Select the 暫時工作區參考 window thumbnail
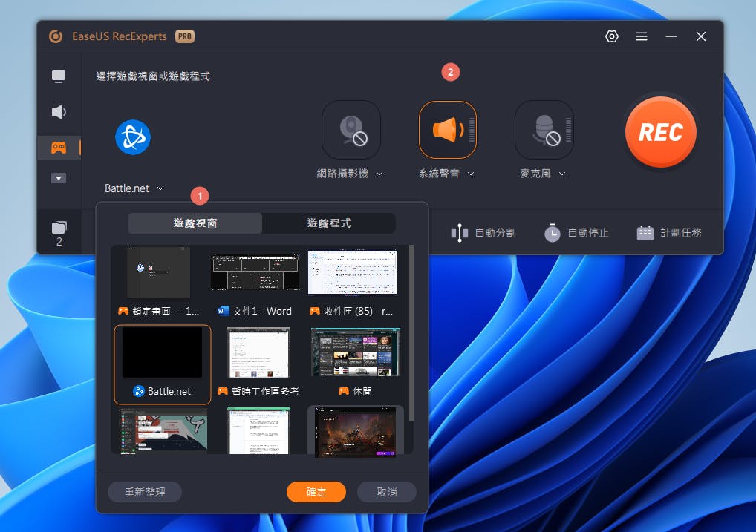The height and width of the screenshot is (532, 756). 258,352
